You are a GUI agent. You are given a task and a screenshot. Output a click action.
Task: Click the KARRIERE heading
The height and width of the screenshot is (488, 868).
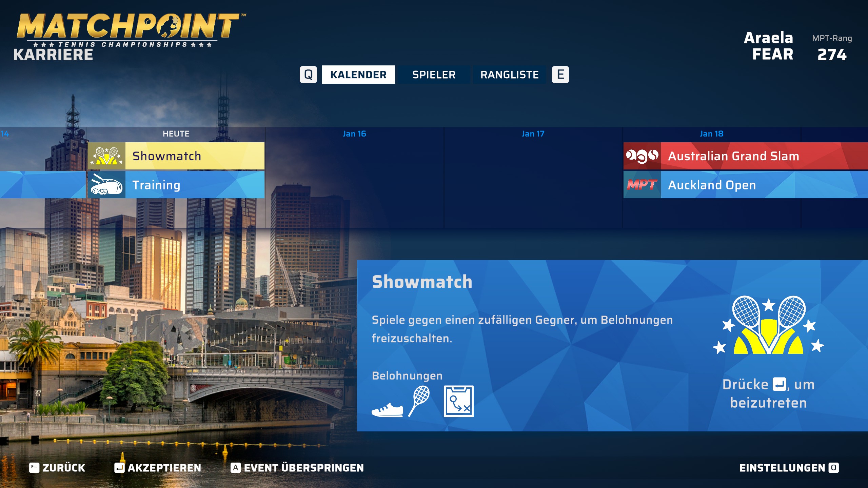[x=53, y=55]
